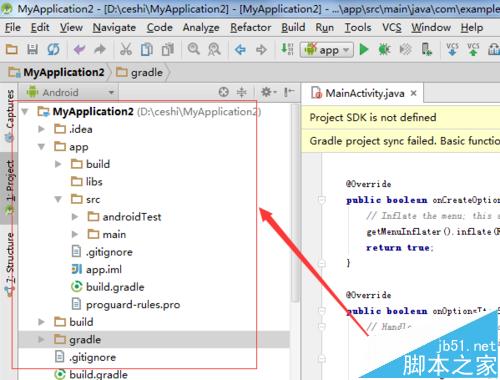Expand the .idea folder
The image size is (500, 380).
(x=41, y=129)
